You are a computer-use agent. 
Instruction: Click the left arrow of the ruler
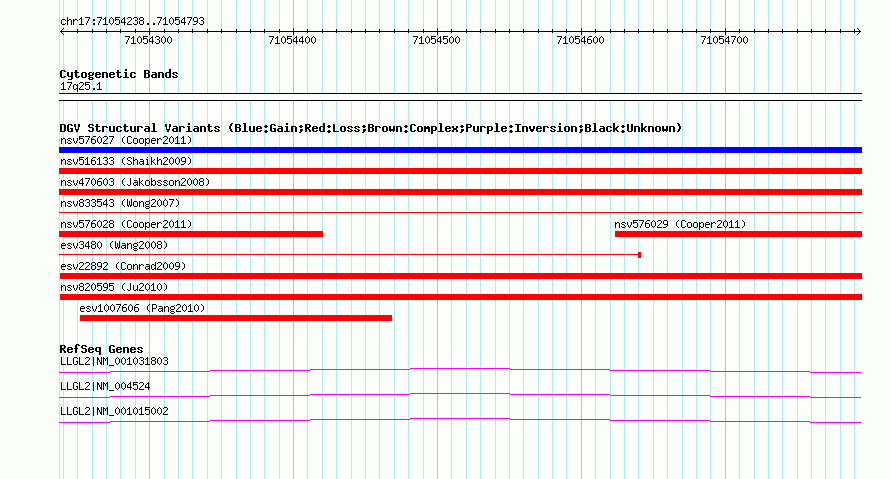62,32
